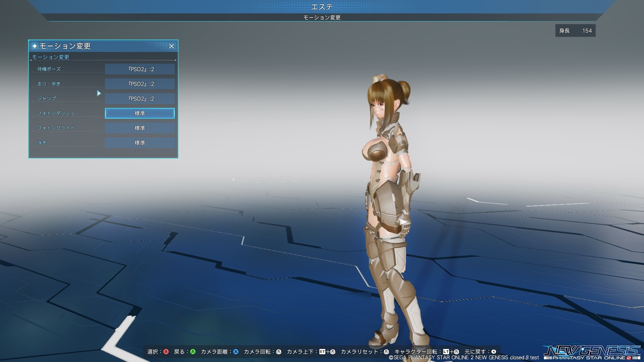644x362 pixels.
Task: Click the camera rotate stick icon
Action: (x=279, y=352)
